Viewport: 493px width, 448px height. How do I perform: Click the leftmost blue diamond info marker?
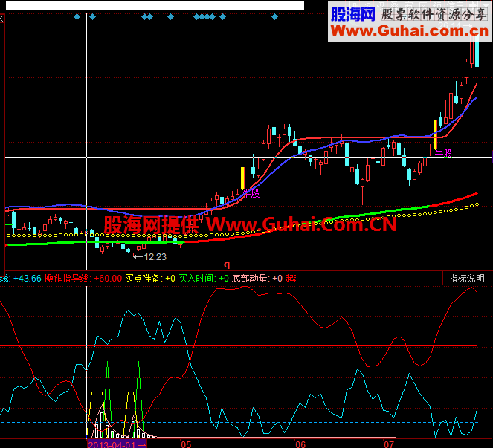click(77, 16)
